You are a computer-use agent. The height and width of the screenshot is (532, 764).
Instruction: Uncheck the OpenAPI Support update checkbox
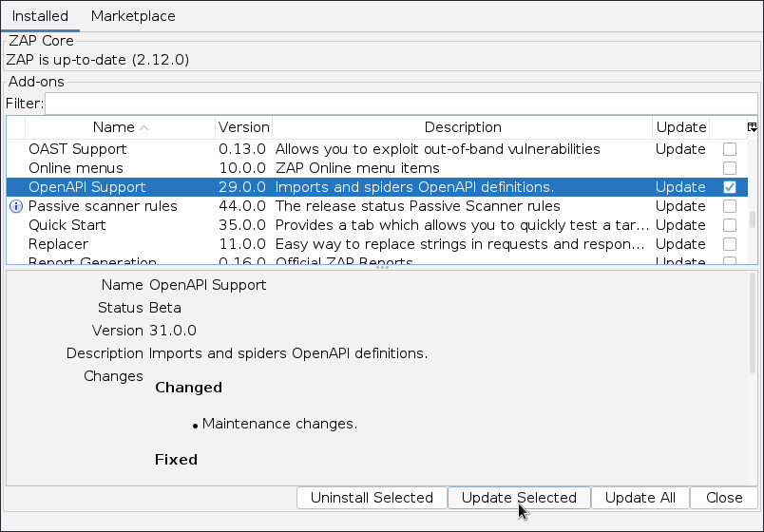(x=730, y=187)
